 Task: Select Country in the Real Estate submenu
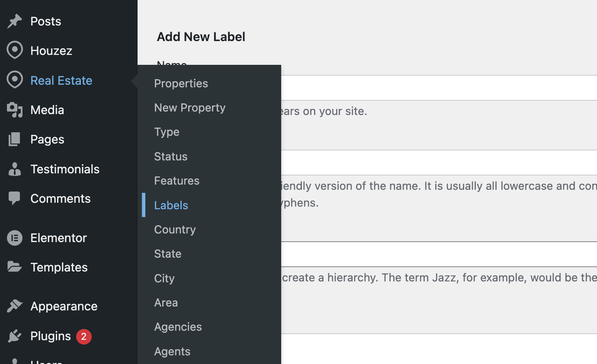click(x=175, y=229)
